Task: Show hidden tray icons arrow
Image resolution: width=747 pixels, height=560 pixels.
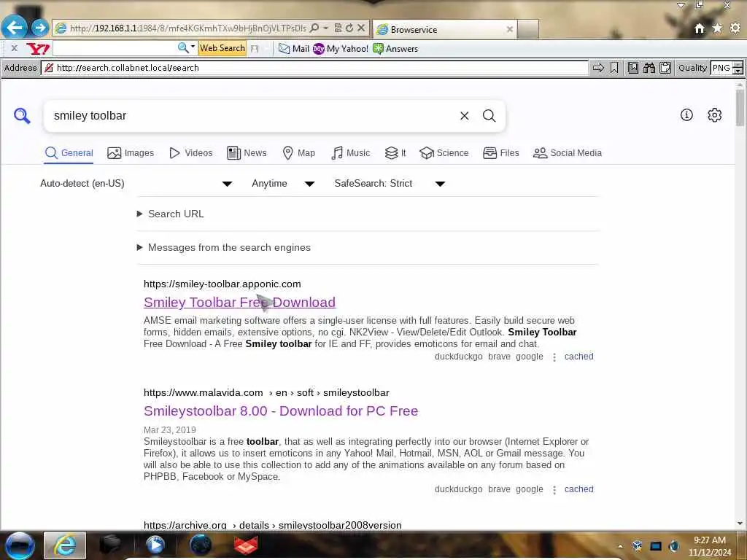Action: [620, 546]
